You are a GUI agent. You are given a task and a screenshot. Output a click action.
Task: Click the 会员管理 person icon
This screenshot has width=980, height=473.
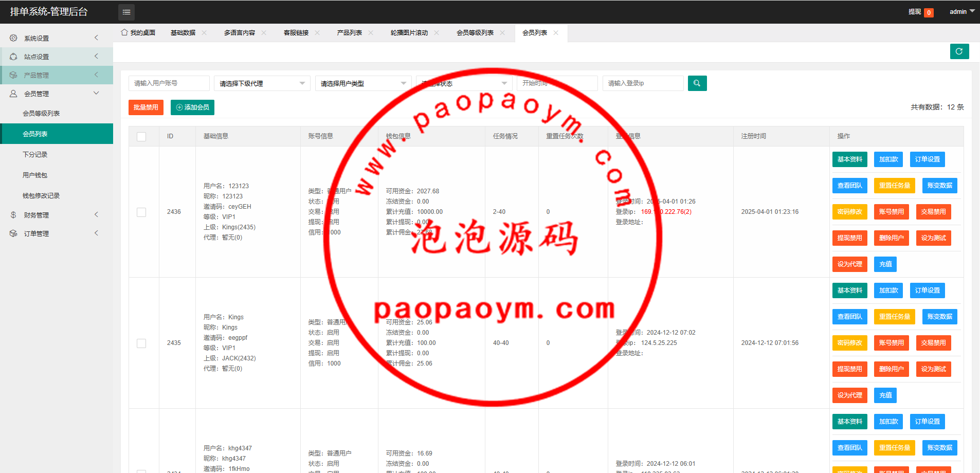point(13,94)
